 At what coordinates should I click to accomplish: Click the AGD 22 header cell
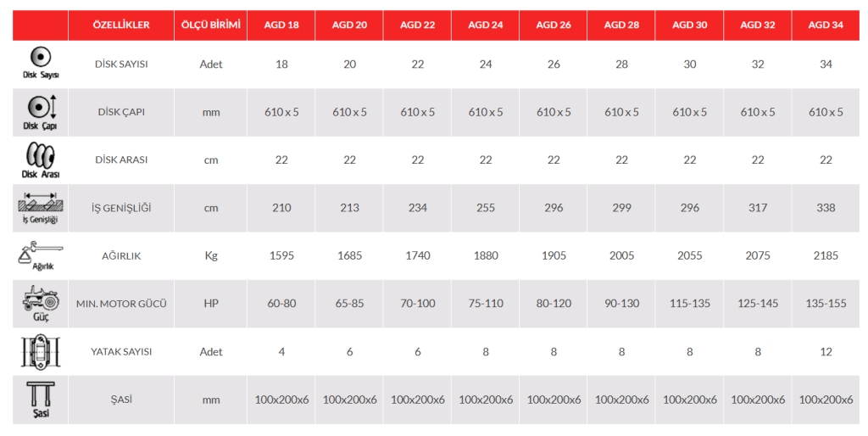pos(417,25)
